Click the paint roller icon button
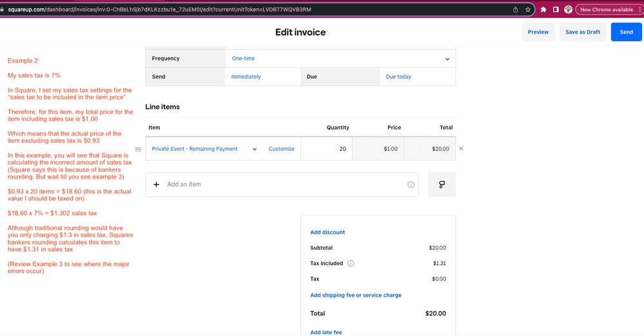 [442, 184]
